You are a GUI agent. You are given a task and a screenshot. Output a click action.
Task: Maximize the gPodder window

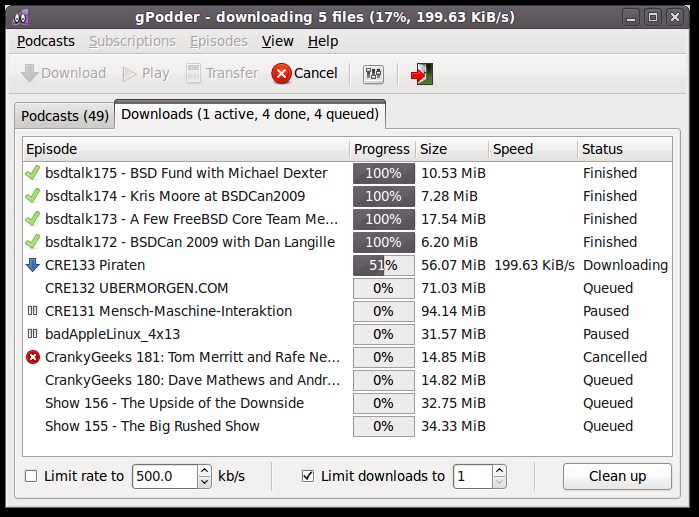[x=653, y=18]
